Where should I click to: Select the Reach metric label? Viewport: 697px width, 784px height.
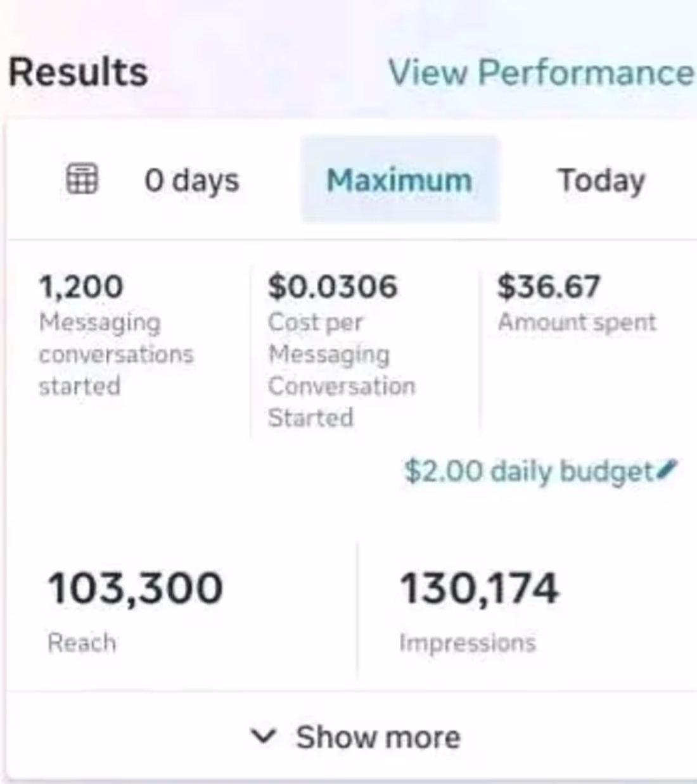[x=82, y=643]
